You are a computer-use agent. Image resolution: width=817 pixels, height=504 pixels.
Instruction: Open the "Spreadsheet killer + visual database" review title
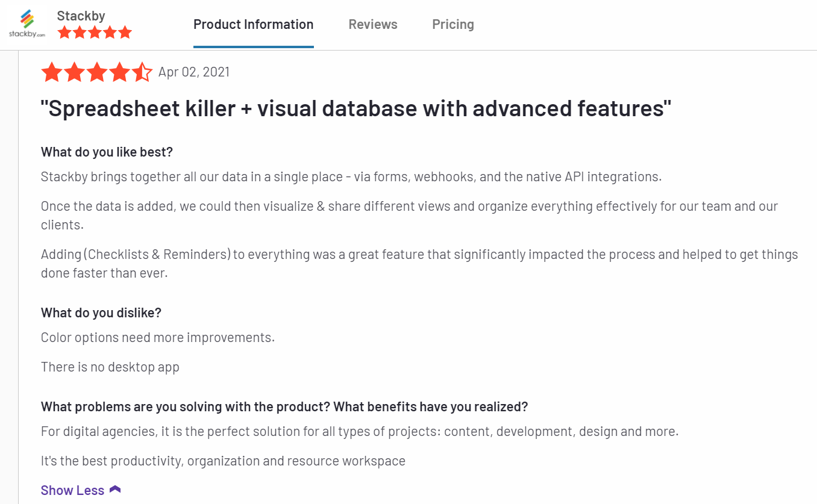(x=356, y=109)
